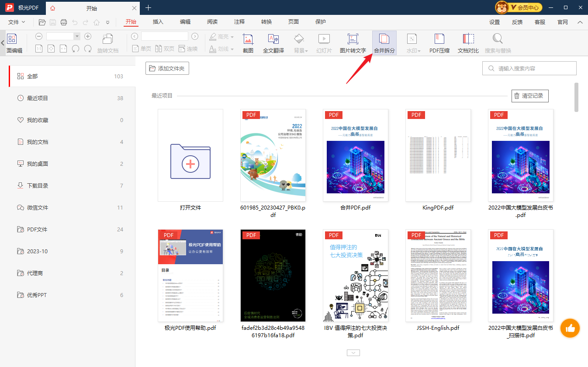The image size is (588, 367).
Task: Click the redo arrow icon
Action: (x=86, y=22)
